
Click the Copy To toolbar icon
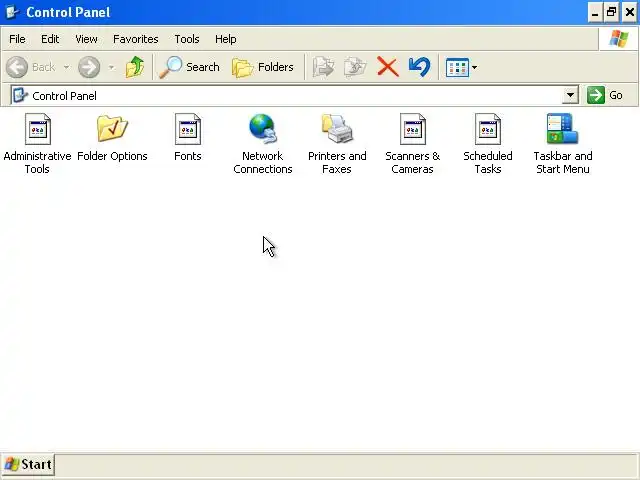click(x=356, y=67)
